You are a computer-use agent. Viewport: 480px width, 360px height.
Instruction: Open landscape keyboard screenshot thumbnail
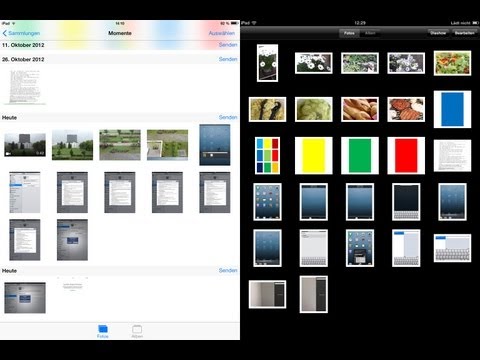(452, 248)
